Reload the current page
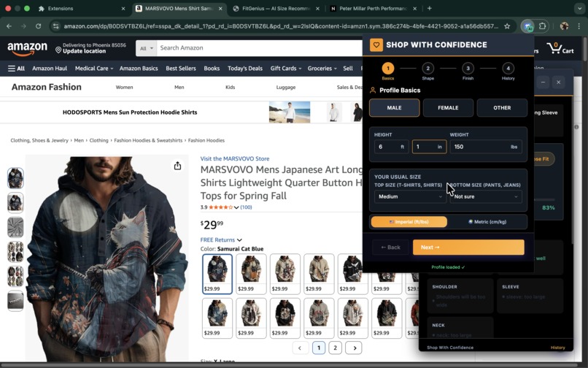The width and height of the screenshot is (588, 368). pos(38,26)
